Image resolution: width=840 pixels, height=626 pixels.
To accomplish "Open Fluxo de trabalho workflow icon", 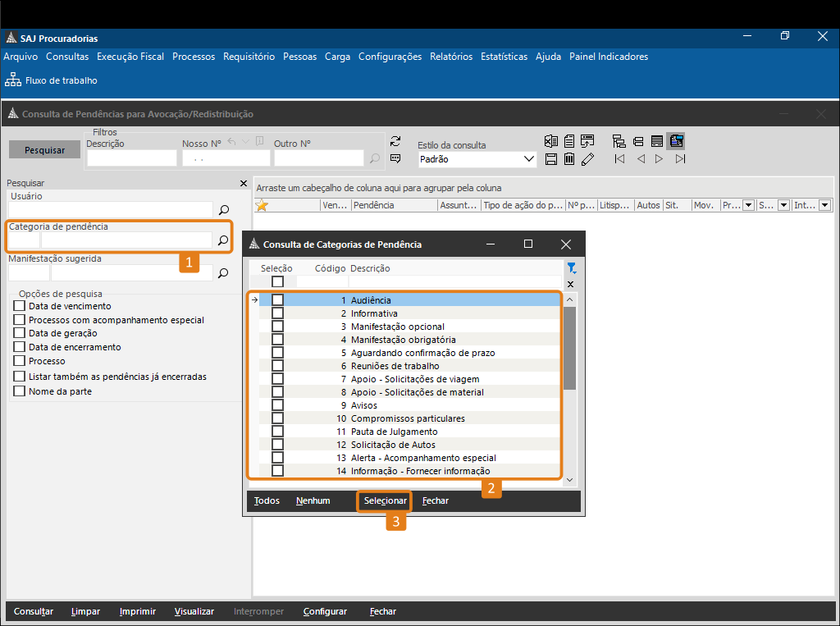I will pyautogui.click(x=13, y=80).
